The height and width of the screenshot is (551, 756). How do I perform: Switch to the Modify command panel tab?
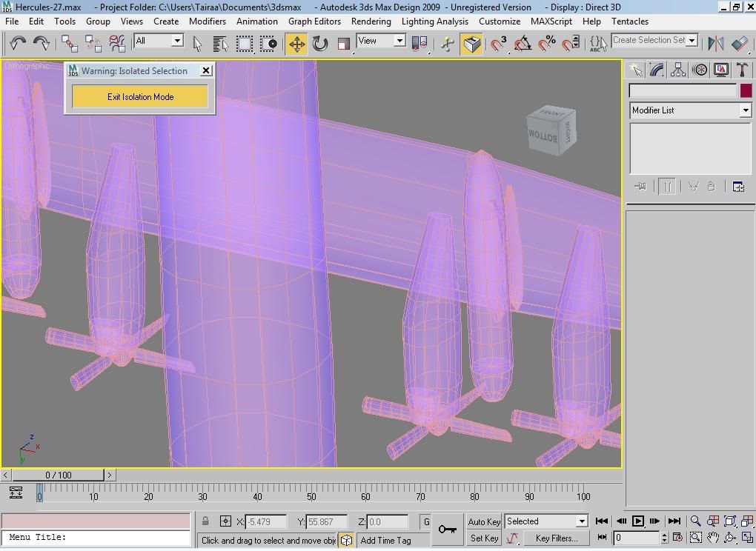(x=657, y=70)
